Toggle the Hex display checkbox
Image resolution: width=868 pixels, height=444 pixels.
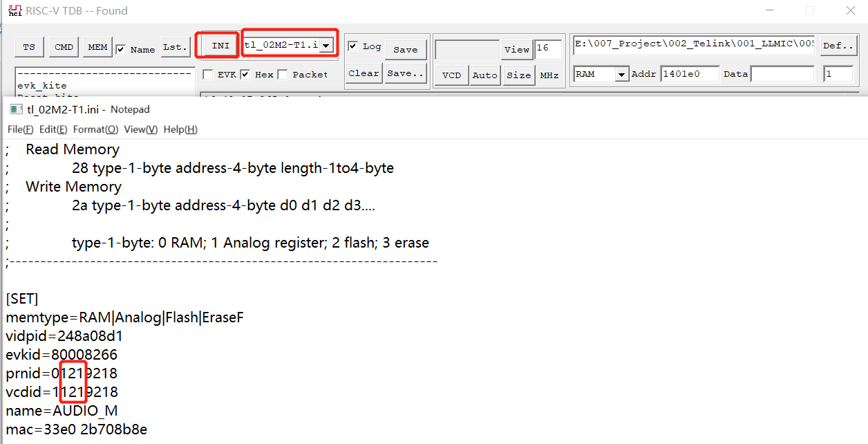(x=245, y=74)
